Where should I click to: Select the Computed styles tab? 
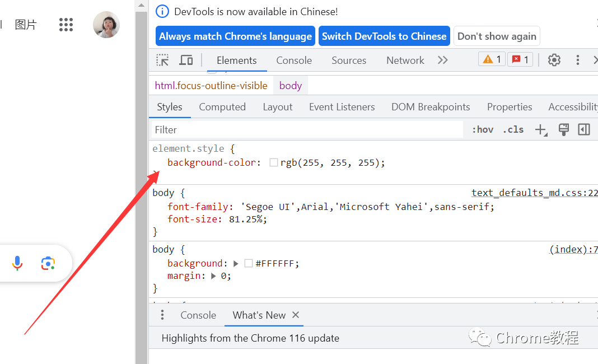tap(222, 107)
